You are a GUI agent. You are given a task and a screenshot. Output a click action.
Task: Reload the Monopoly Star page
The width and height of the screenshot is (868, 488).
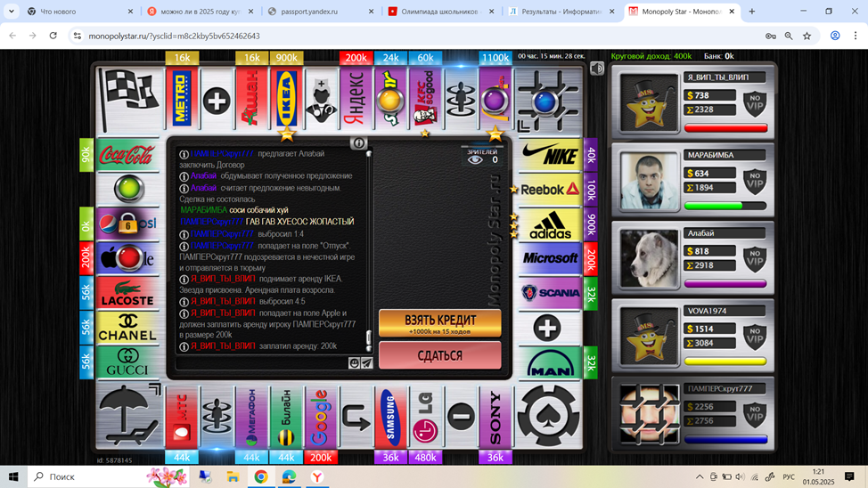coord(53,36)
